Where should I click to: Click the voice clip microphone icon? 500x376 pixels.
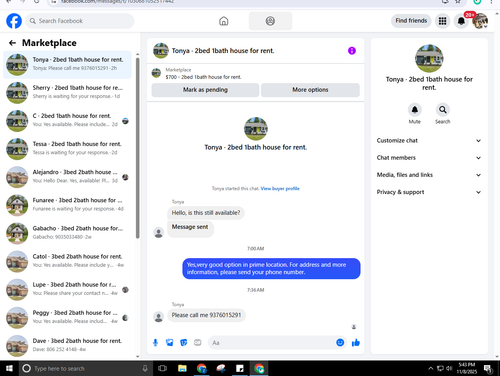[x=155, y=343]
